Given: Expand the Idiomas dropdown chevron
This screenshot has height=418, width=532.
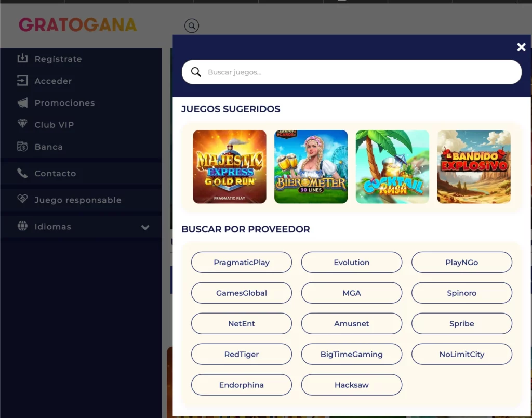Looking at the screenshot, I should (145, 227).
